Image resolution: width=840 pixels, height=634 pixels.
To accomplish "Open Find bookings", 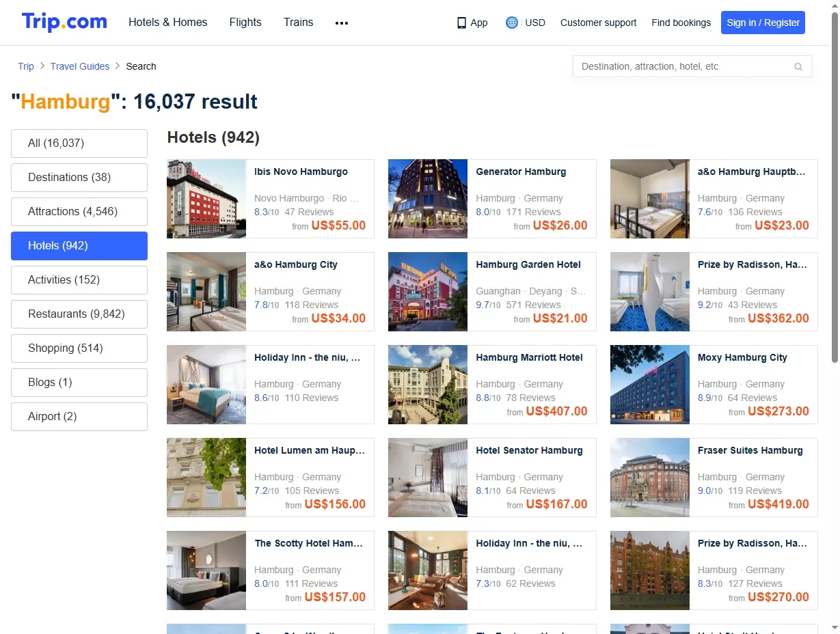I will pos(681,23).
